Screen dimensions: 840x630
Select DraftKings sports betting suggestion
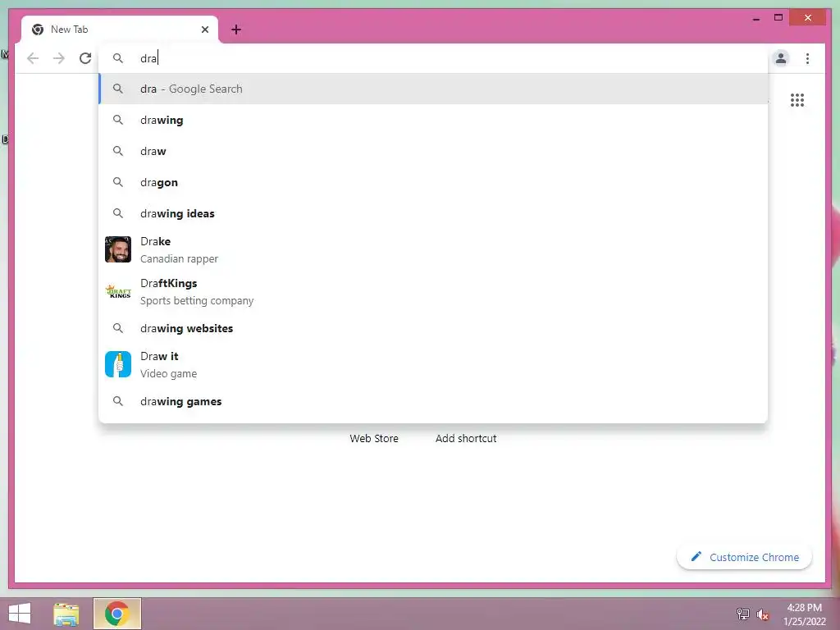tap(433, 291)
